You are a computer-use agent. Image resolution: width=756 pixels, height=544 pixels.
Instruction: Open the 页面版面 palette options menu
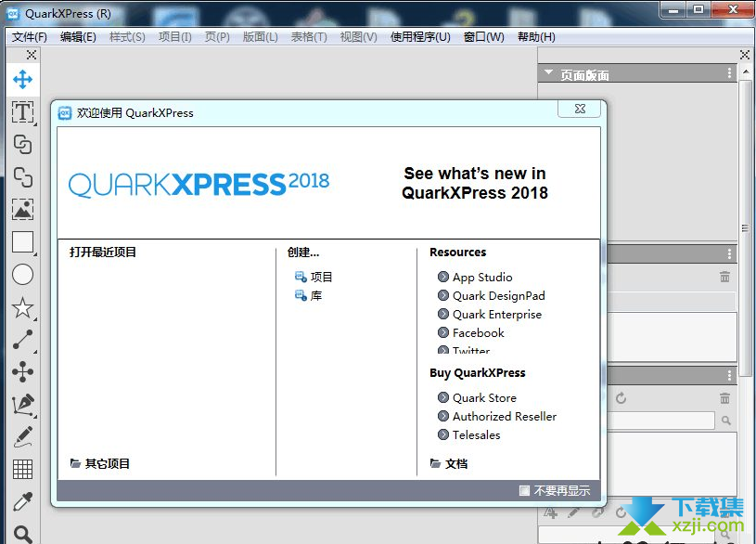tap(729, 73)
